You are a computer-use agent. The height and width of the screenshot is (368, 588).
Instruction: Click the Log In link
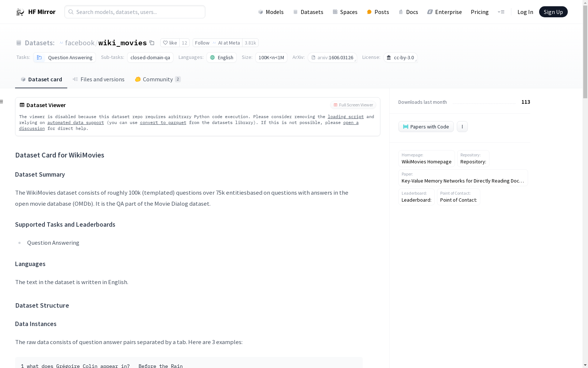(525, 12)
